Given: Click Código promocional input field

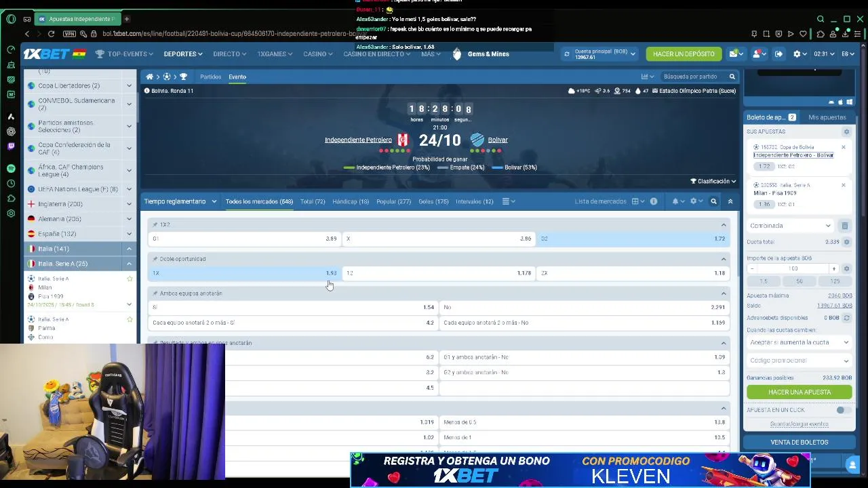Looking at the screenshot, I should (x=799, y=361).
